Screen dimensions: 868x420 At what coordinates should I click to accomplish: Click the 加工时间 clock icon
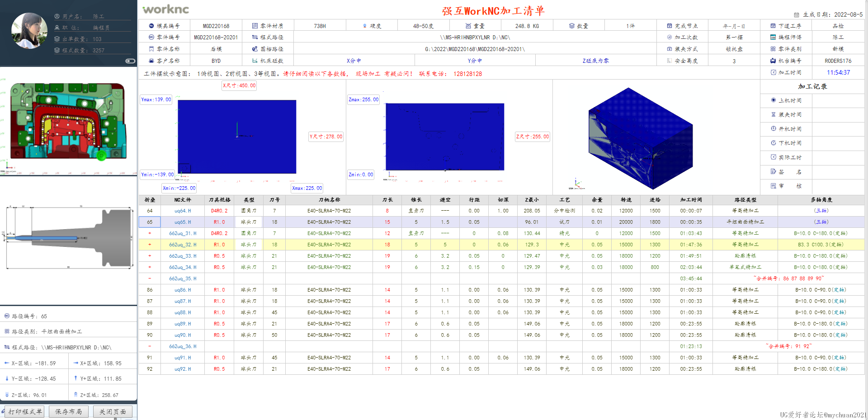pos(774,72)
